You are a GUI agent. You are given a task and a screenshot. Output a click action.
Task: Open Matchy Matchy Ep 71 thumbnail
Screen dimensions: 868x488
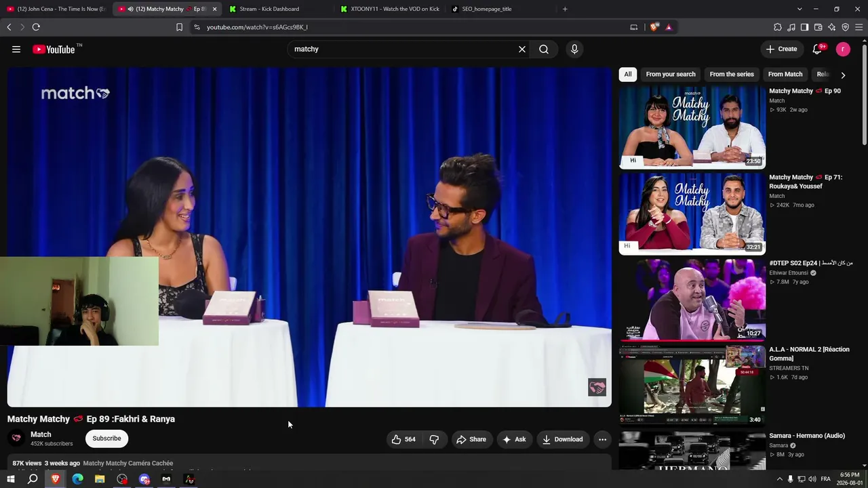(692, 213)
